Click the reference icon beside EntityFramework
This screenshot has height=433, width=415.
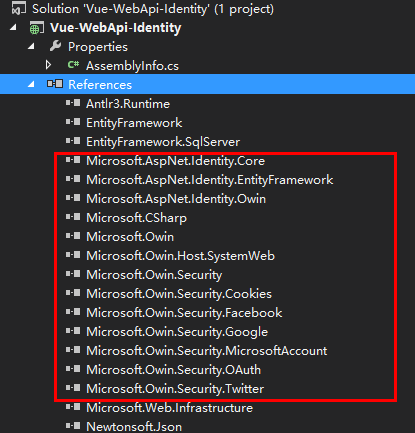tap(73, 122)
